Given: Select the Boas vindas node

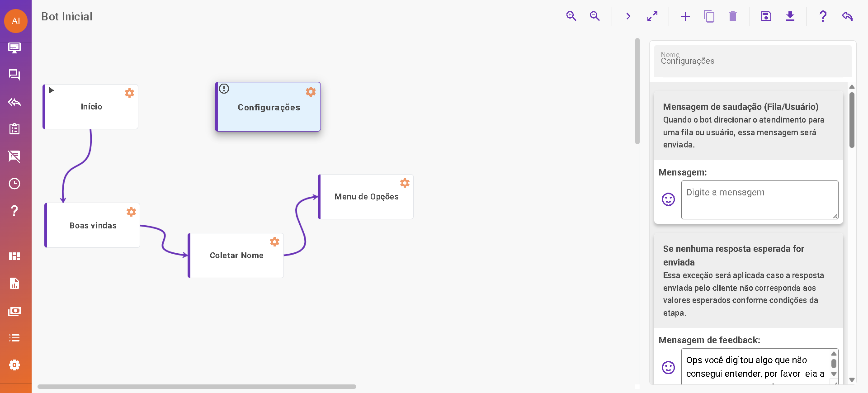Looking at the screenshot, I should tap(93, 226).
